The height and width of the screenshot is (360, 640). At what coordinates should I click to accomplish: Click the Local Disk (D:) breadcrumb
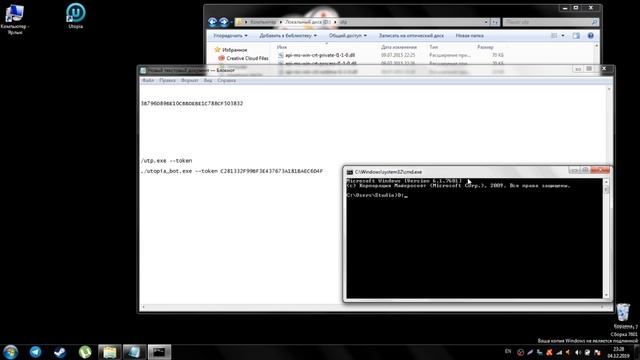308,22
